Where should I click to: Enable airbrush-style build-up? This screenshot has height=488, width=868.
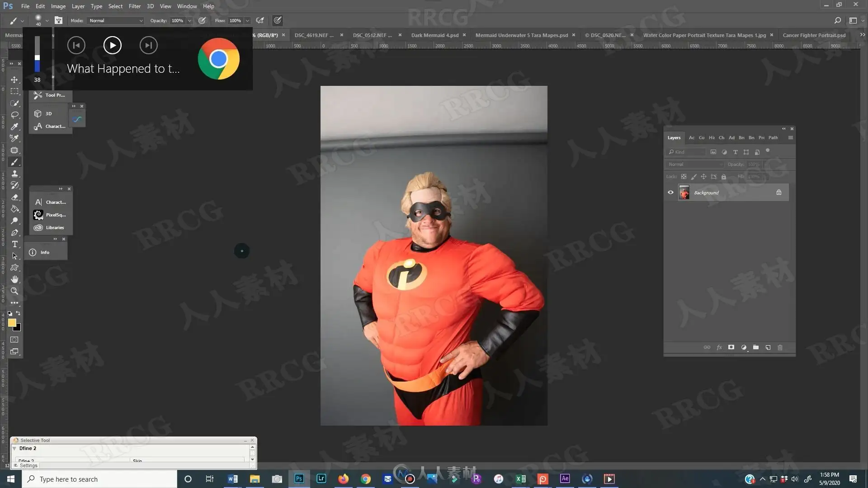(x=260, y=20)
